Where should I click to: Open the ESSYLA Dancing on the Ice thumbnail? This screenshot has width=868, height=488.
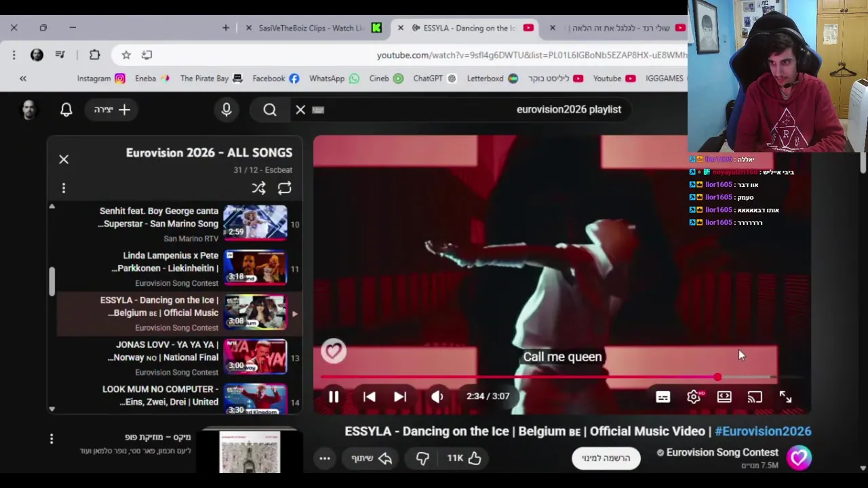click(255, 312)
